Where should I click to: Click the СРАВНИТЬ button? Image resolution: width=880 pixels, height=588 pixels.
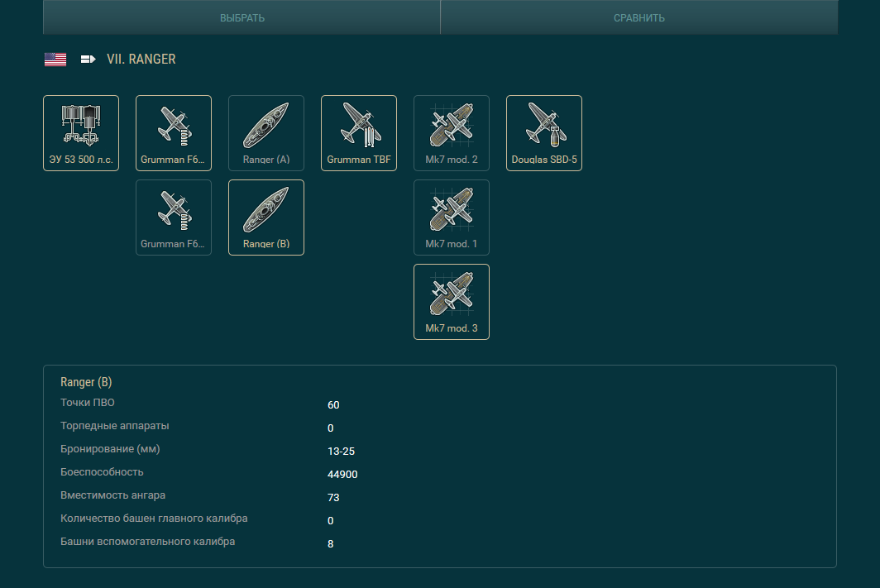pos(639,17)
